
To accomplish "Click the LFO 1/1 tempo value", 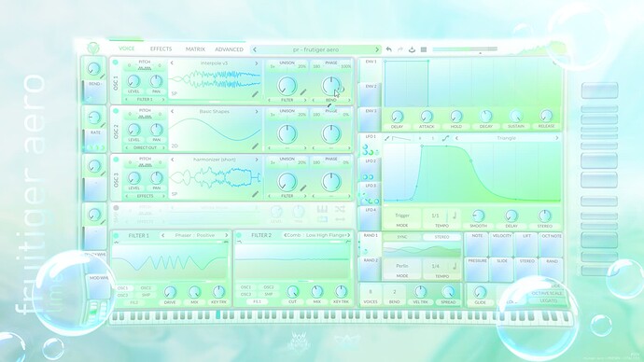I will [x=435, y=216].
